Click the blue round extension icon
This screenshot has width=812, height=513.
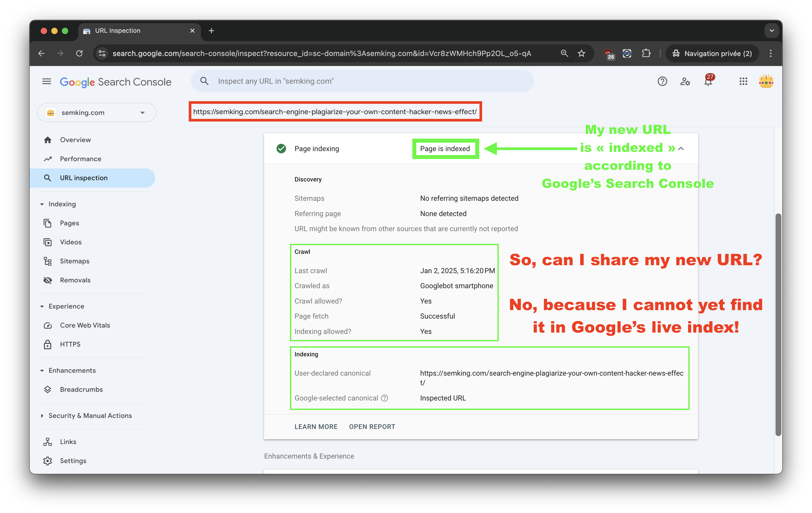pos(627,53)
